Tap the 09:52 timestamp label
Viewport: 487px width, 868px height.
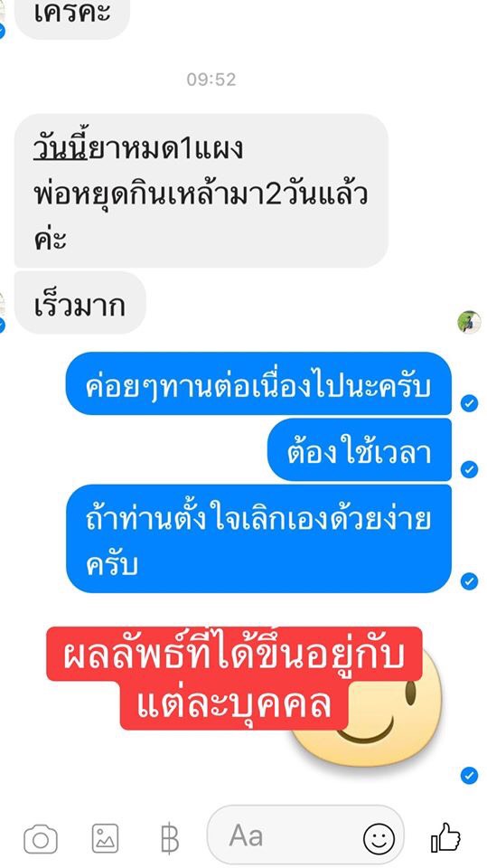point(211,80)
